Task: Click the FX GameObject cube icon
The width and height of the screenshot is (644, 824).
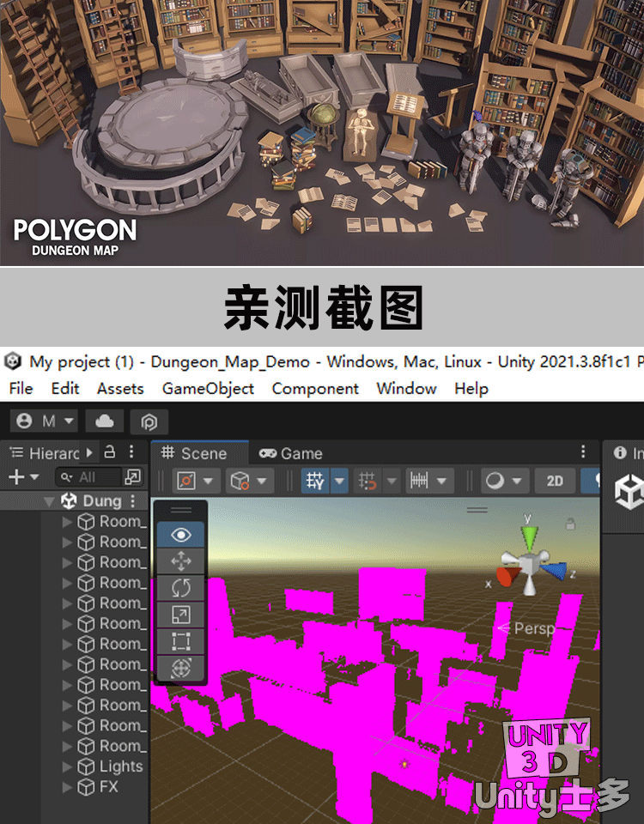Action: coord(86,787)
